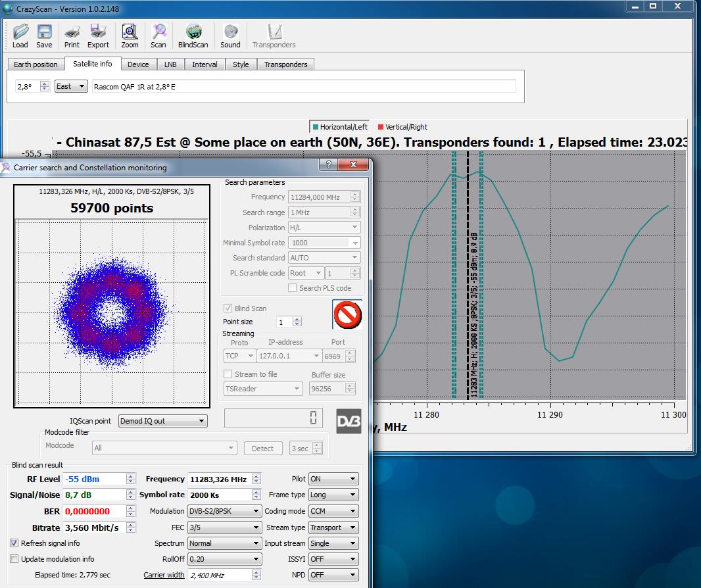Screen dimensions: 701x588
Task: Adjust the satellite position degree stepper
Action: (x=44, y=86)
